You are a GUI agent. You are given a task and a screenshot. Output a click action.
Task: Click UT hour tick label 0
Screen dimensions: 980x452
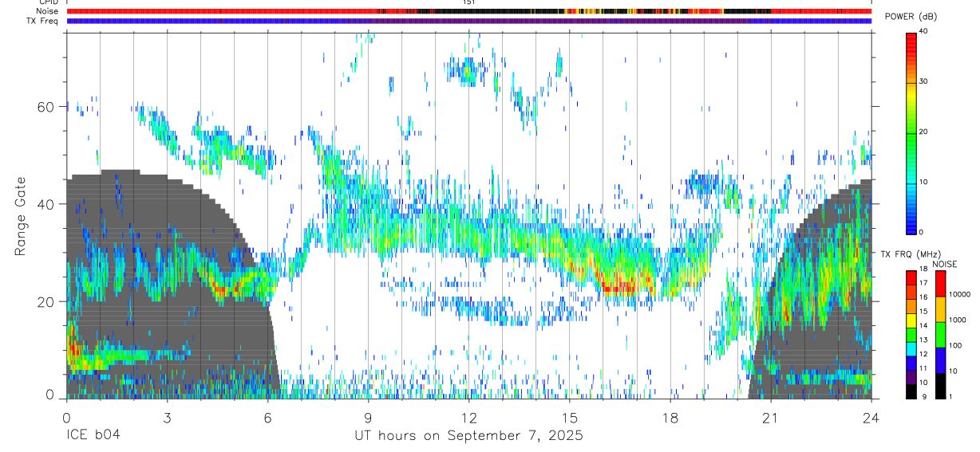click(x=67, y=417)
